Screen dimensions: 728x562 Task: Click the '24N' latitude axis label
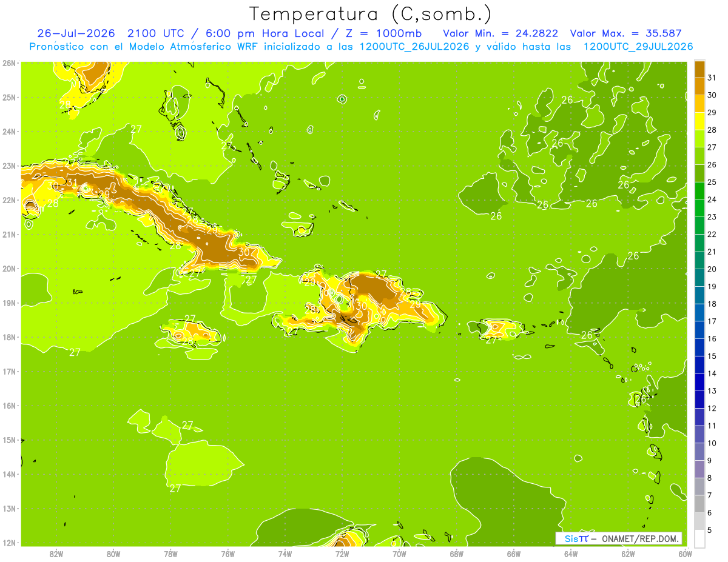[x=8, y=132]
